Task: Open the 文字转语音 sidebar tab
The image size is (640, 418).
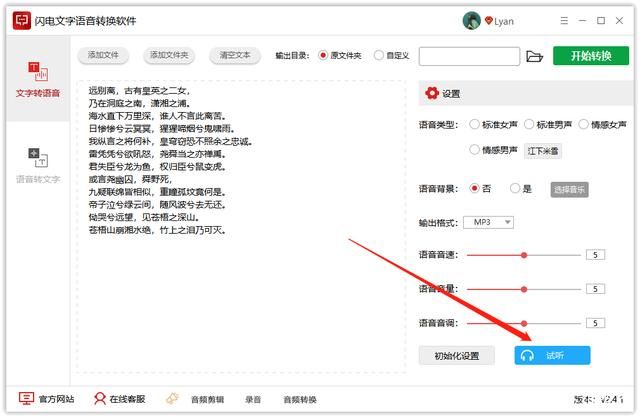Action: pos(38,79)
